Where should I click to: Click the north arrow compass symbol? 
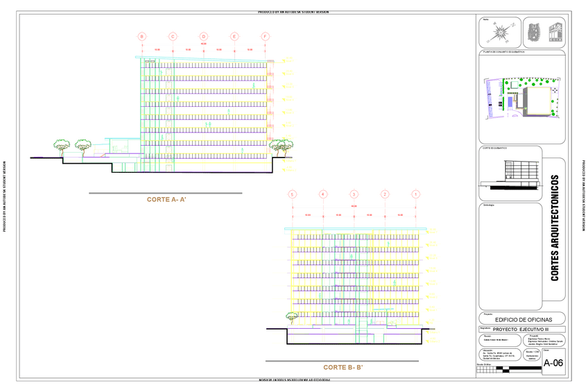(x=501, y=33)
